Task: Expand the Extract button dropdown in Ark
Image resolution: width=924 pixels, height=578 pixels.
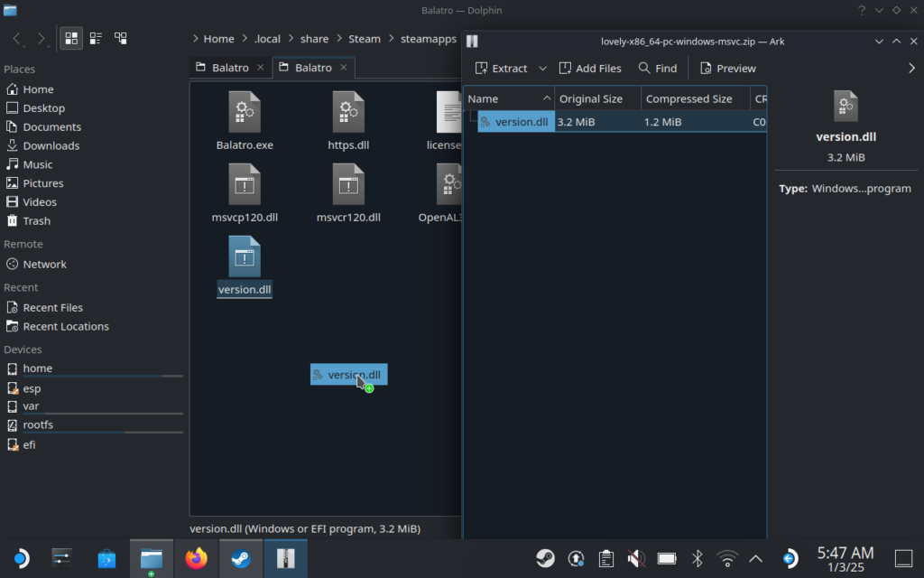Action: tap(542, 68)
